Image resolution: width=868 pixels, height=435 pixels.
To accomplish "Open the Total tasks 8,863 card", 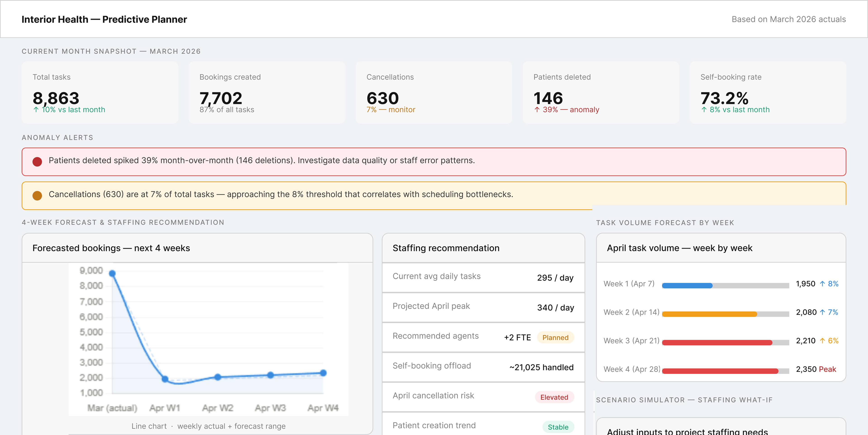I will click(100, 92).
